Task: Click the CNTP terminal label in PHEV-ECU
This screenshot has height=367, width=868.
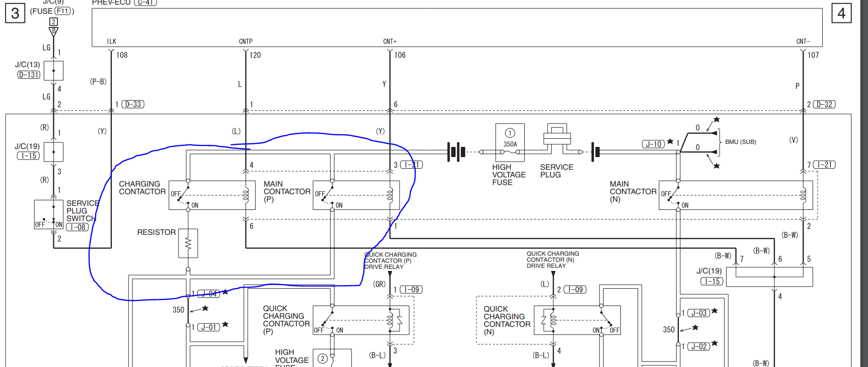Action: (246, 41)
